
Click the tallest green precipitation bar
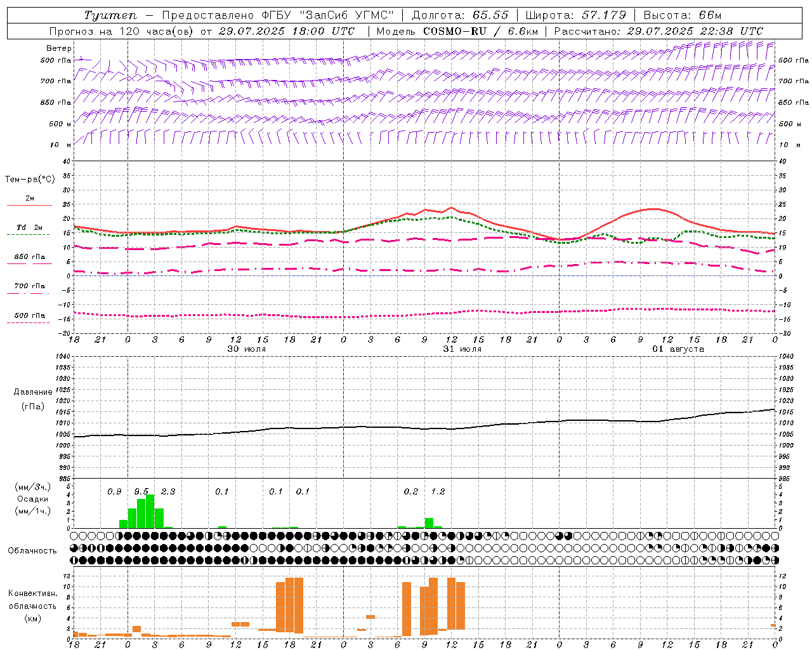tap(150, 512)
